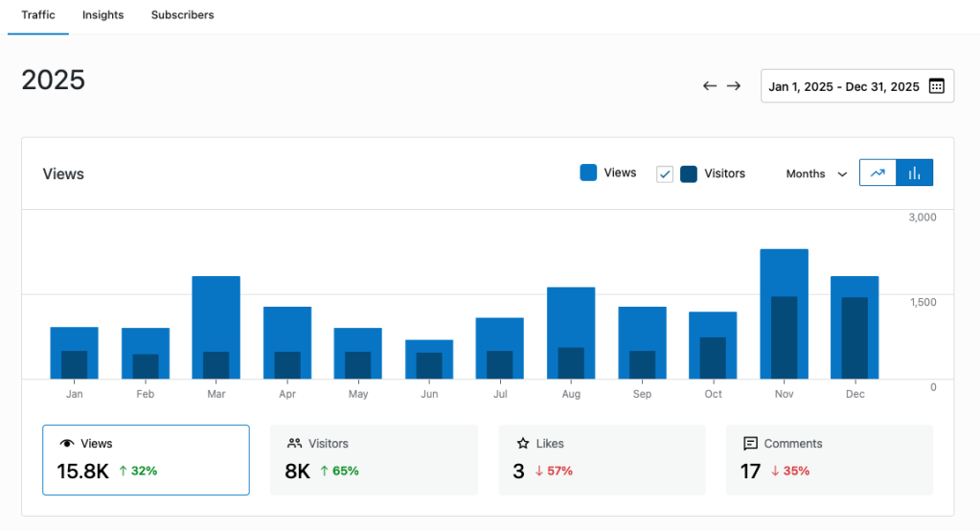Click the comment bubble icon on Comments card

[x=751, y=444]
